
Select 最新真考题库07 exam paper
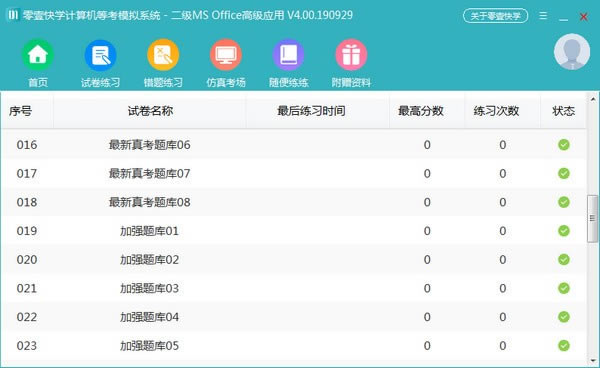point(150,174)
